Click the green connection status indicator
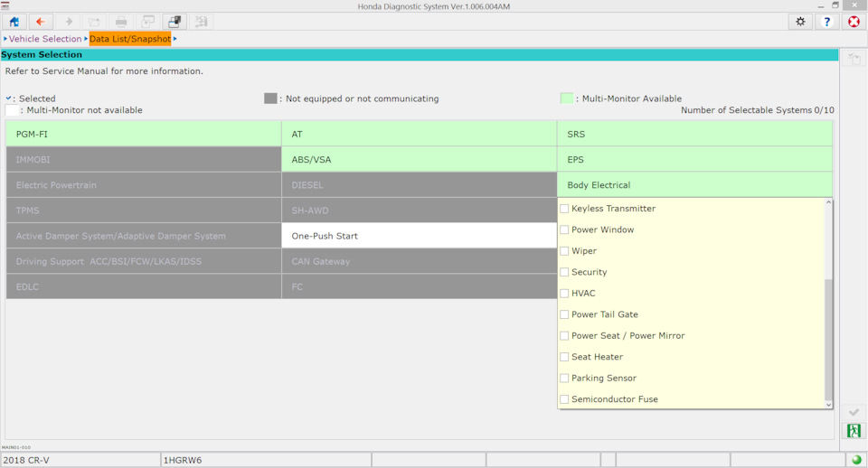 point(856,460)
